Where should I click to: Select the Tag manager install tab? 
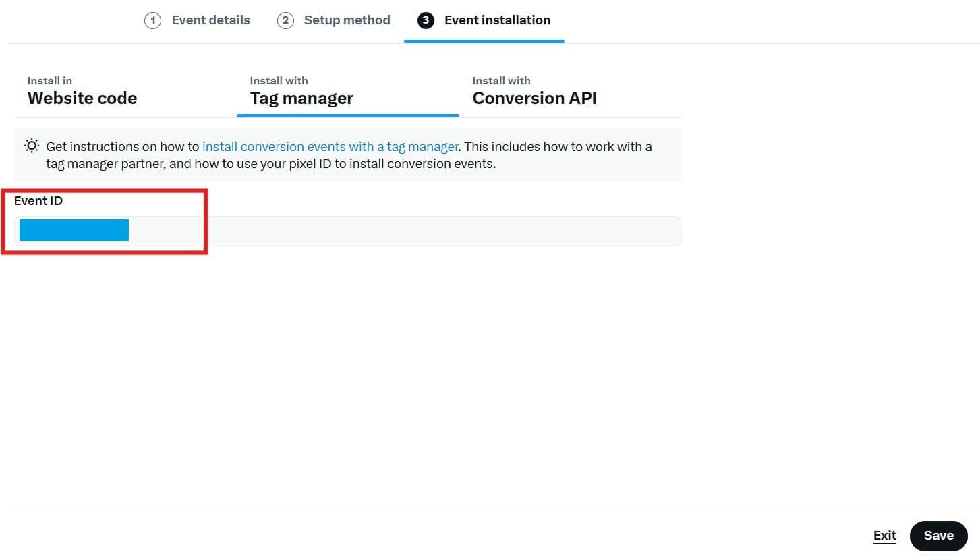[301, 98]
